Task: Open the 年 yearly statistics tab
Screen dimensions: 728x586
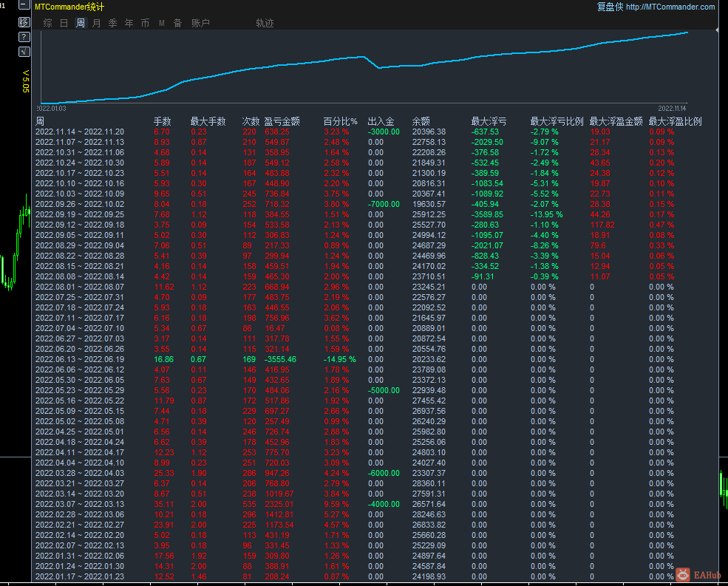Action: [129, 24]
